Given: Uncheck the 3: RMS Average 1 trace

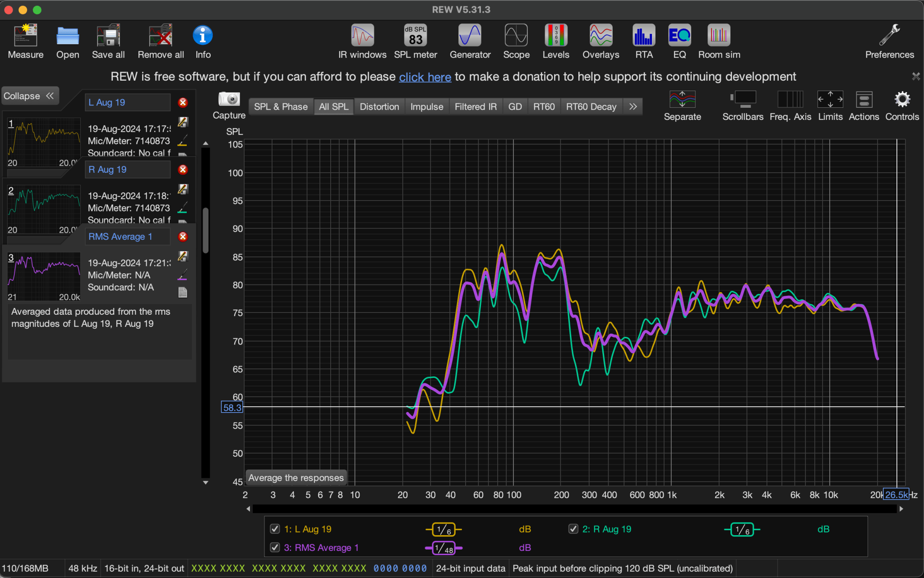Looking at the screenshot, I should pos(274,547).
